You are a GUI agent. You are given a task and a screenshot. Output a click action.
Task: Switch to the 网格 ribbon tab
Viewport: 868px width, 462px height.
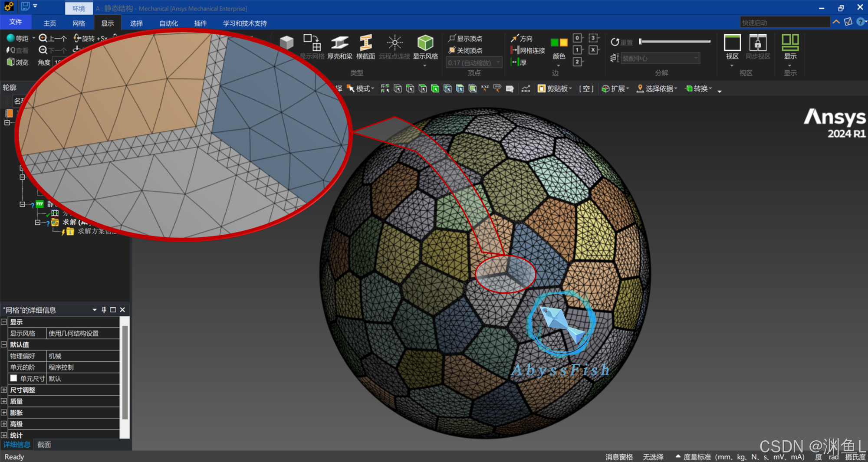(x=79, y=23)
